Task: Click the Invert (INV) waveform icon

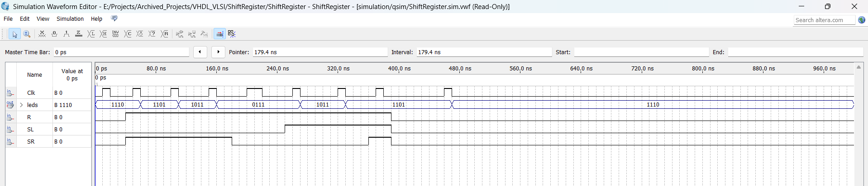Action: click(115, 34)
